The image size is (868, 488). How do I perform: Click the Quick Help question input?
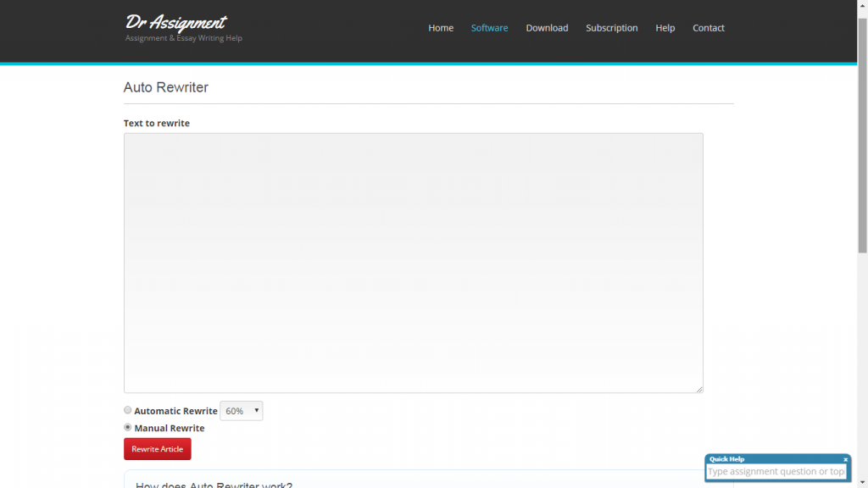(776, 472)
